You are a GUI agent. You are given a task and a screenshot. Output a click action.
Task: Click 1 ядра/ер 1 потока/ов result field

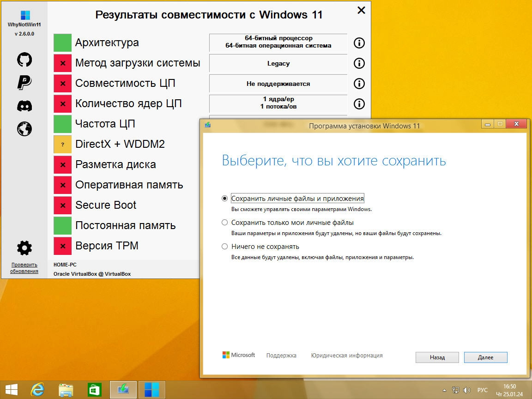tap(278, 103)
